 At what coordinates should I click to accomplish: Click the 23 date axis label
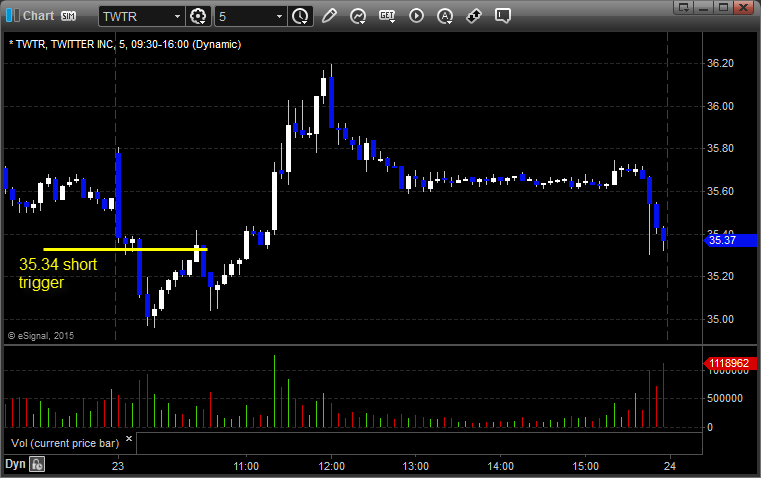pyautogui.click(x=118, y=466)
